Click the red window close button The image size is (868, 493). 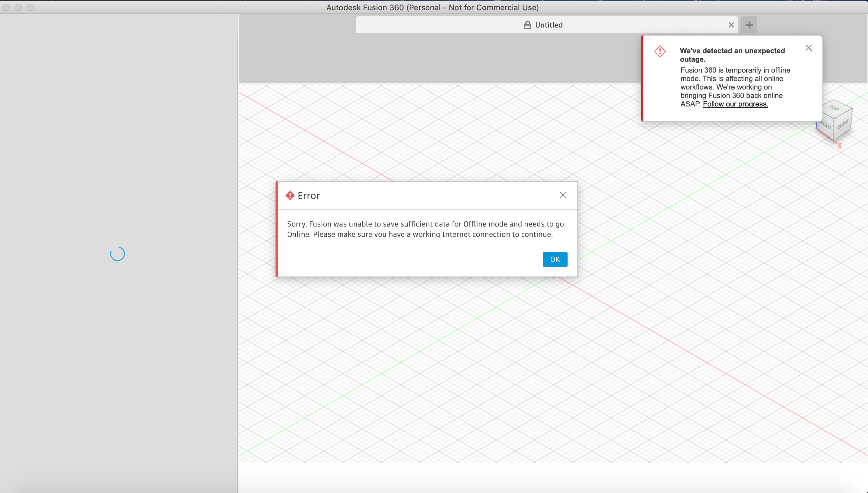coord(6,7)
